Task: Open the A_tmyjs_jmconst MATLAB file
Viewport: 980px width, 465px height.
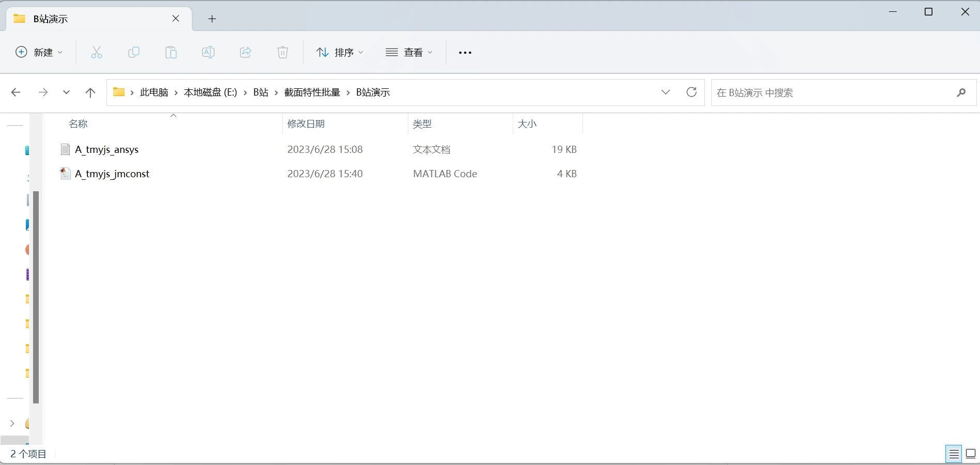Action: coord(112,174)
